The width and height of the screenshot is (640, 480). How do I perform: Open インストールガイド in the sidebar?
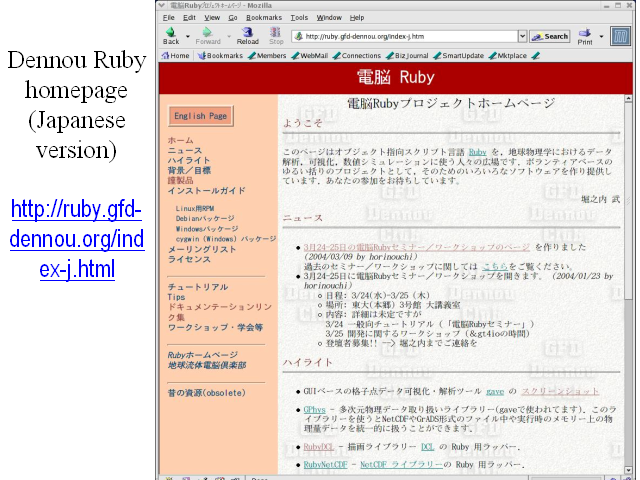pos(207,191)
